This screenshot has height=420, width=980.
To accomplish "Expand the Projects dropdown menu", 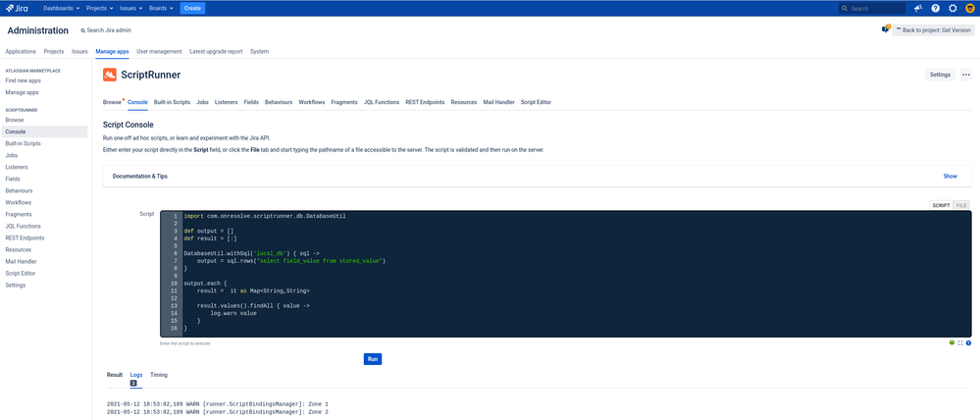I will (x=99, y=8).
